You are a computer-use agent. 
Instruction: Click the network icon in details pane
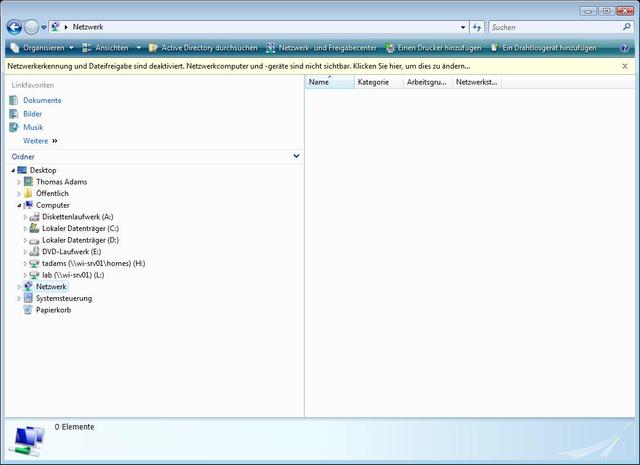[x=29, y=441]
